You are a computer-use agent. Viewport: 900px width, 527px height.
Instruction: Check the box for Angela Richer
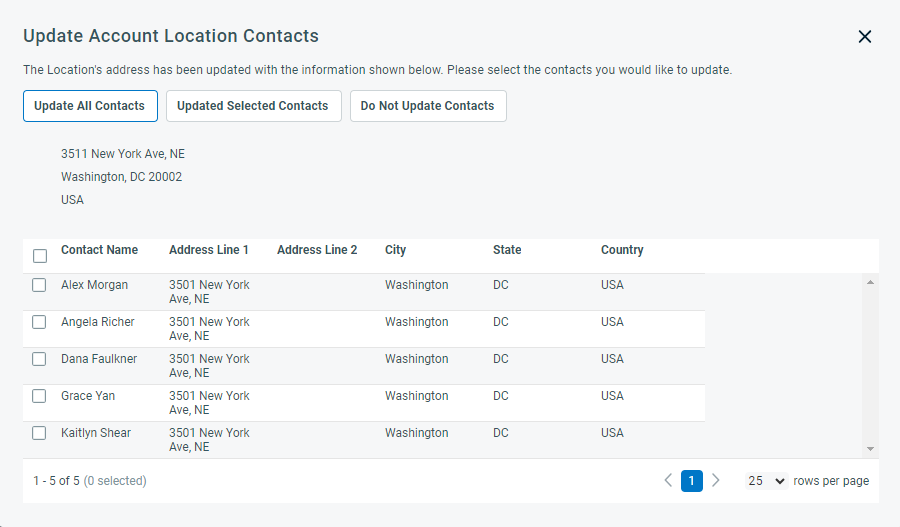pyautogui.click(x=39, y=322)
